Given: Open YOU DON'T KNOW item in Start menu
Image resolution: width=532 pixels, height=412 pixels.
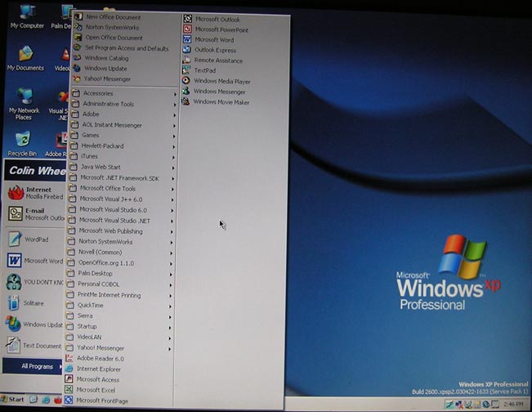Looking at the screenshot, I should (x=34, y=282).
